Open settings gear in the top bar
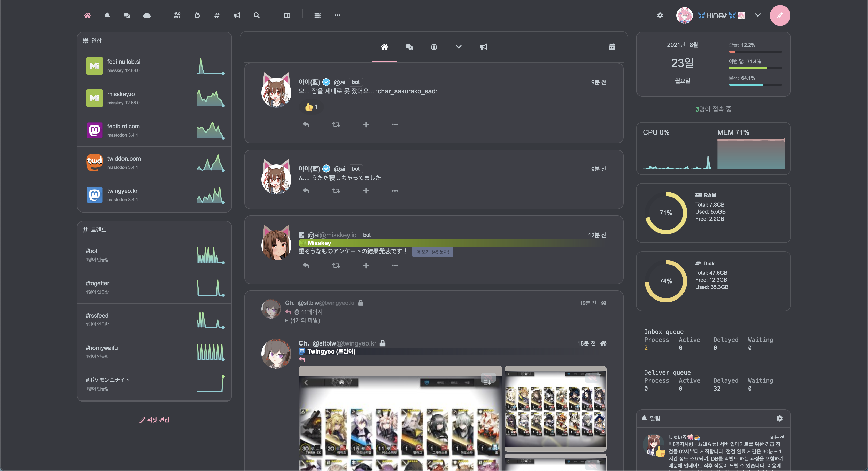The width and height of the screenshot is (868, 471). [x=660, y=15]
